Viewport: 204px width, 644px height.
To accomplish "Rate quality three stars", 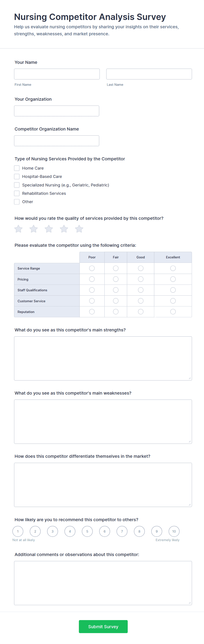I will [49, 229].
